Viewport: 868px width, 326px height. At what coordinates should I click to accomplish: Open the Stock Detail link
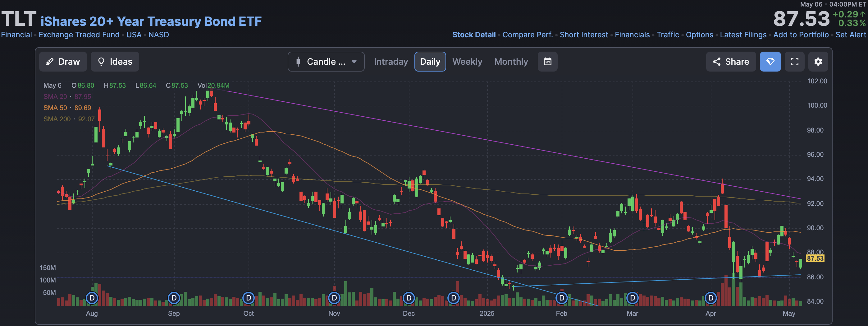coord(474,35)
